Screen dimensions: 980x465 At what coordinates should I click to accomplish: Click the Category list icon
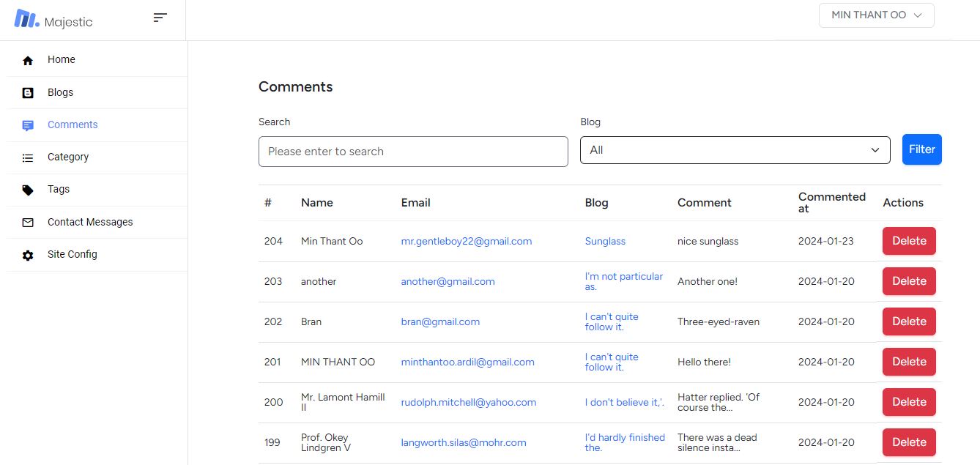[x=28, y=157]
